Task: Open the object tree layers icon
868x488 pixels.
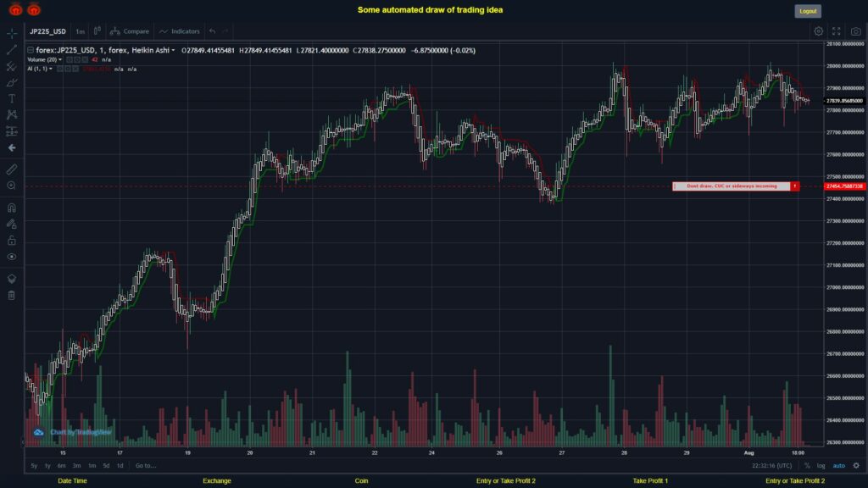Action: pos(12,278)
